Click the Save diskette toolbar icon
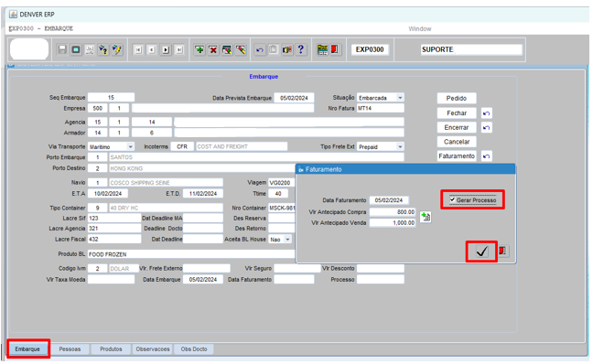The height and width of the screenshot is (364, 593). 62,49
